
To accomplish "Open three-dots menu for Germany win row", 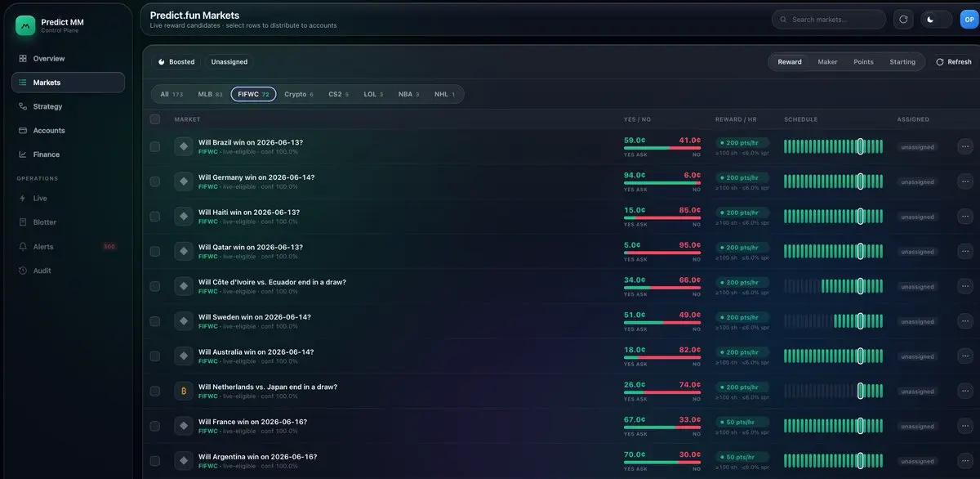I will 965,181.
